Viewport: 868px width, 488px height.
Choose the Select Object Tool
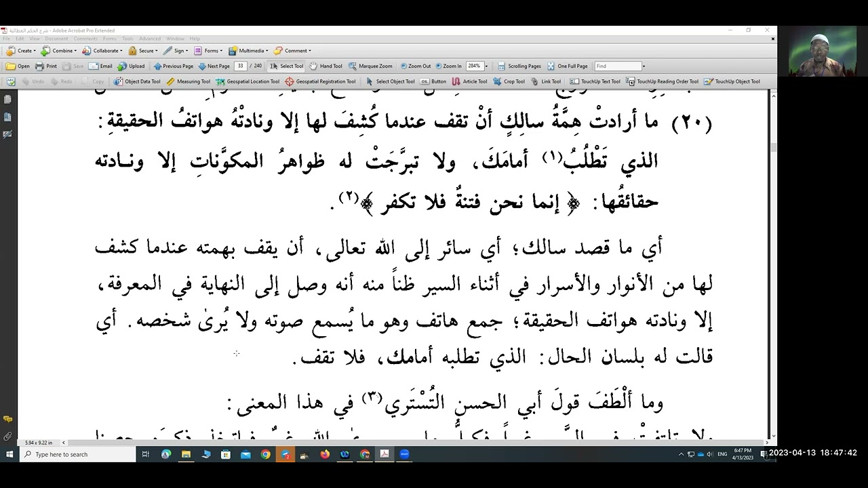click(390, 81)
